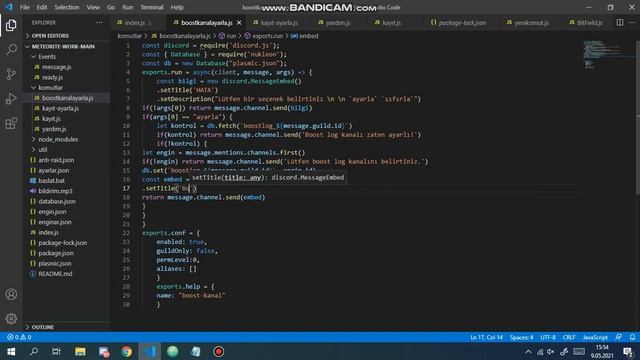Open the Search view in activity bar

tap(11, 50)
